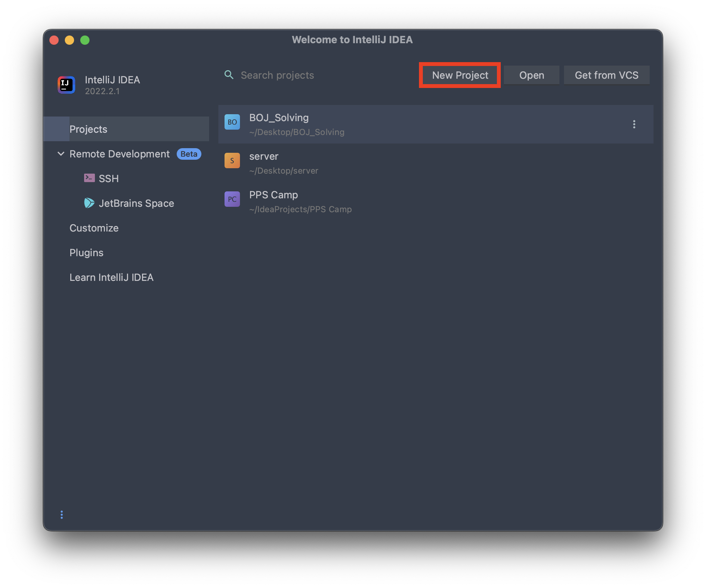
Task: Click the SSH terminal icon
Action: tap(89, 178)
